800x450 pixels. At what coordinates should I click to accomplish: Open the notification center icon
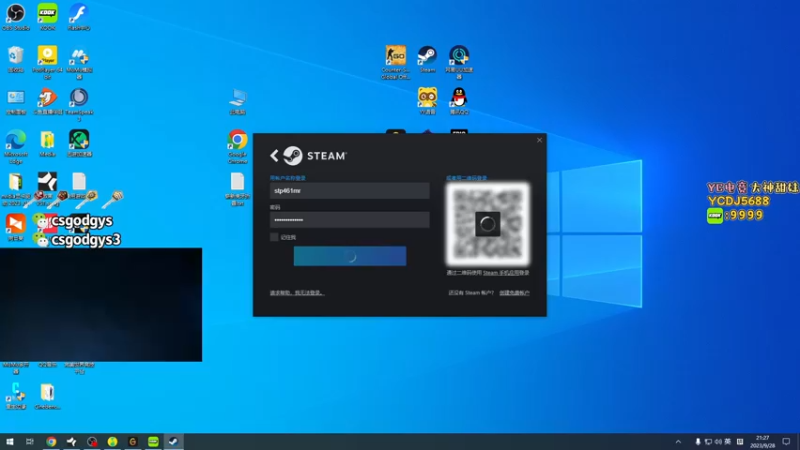tap(786, 442)
